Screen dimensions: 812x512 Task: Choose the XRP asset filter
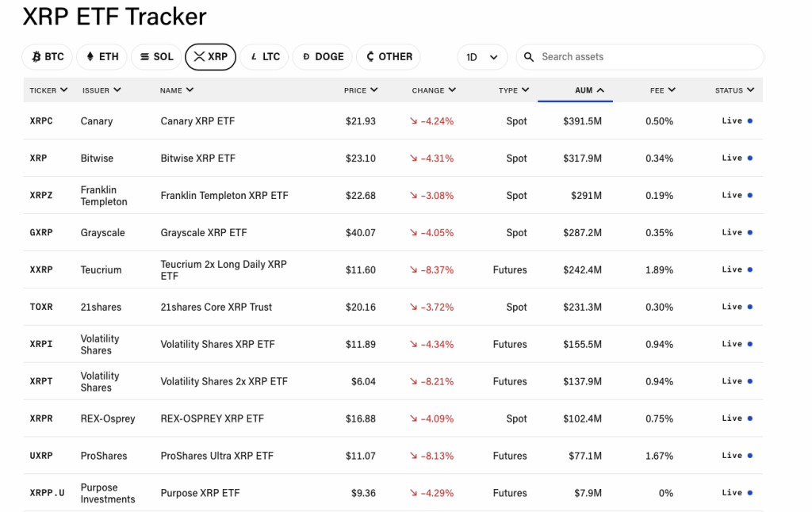pyautogui.click(x=210, y=57)
